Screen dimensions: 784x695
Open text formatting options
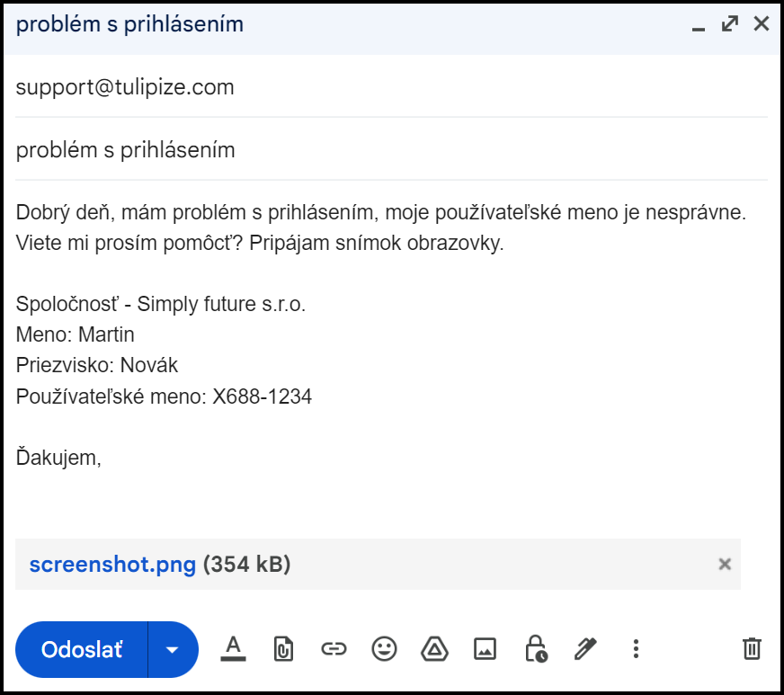click(x=233, y=648)
